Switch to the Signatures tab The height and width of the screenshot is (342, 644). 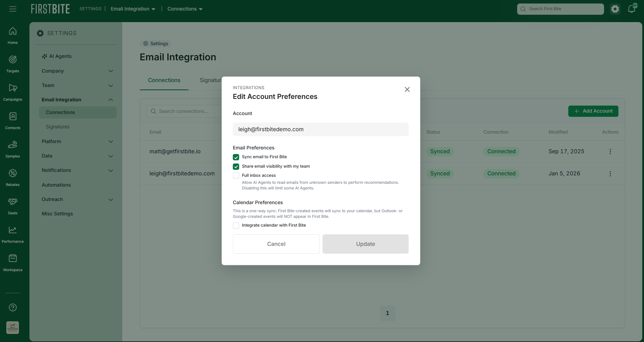tap(211, 80)
